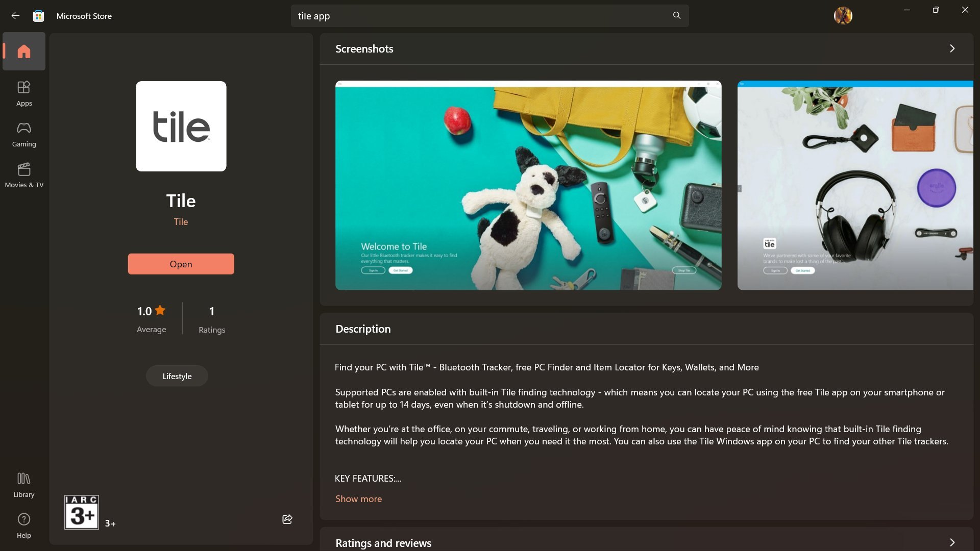Open the Help icon
980x551 pixels.
click(x=24, y=525)
